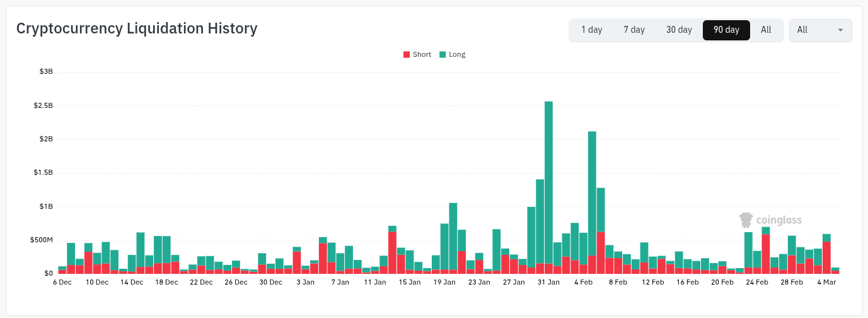Click the 14 Dec peak bar
The image size is (868, 318).
141,249
